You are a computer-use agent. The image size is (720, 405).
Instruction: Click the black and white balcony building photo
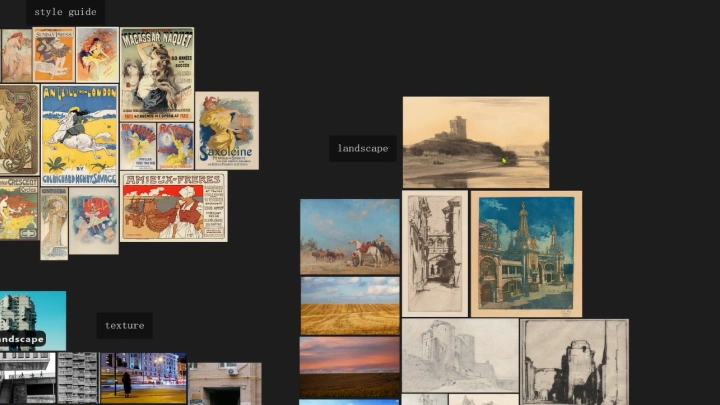(x=28, y=378)
